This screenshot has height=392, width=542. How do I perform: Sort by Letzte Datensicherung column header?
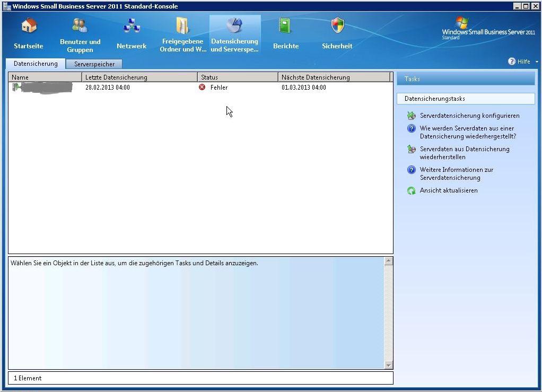(x=139, y=77)
